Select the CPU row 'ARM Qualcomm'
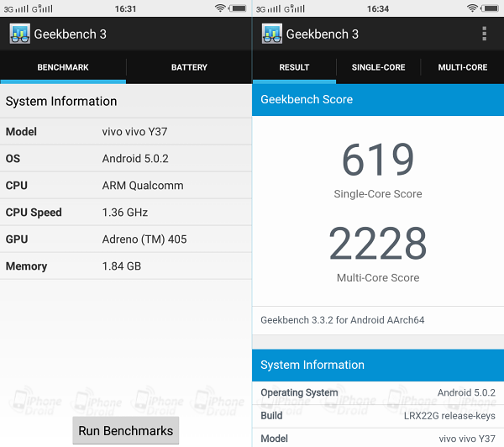Viewport: 504px width, 447px height. click(x=126, y=186)
